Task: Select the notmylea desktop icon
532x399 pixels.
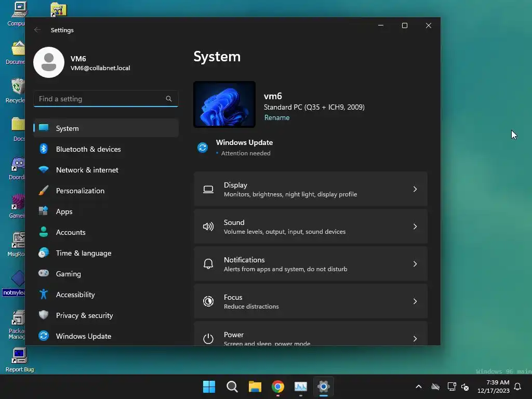Action: (x=14, y=283)
